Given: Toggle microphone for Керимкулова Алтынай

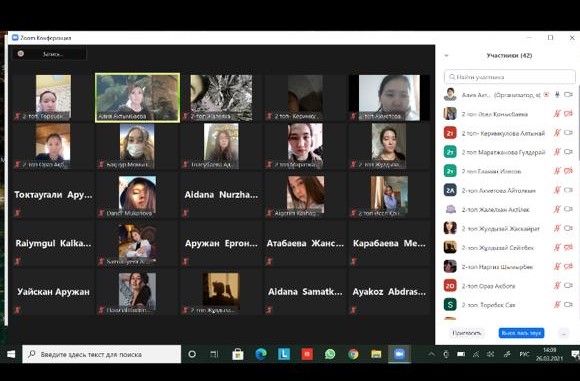Looking at the screenshot, I should coord(557,133).
